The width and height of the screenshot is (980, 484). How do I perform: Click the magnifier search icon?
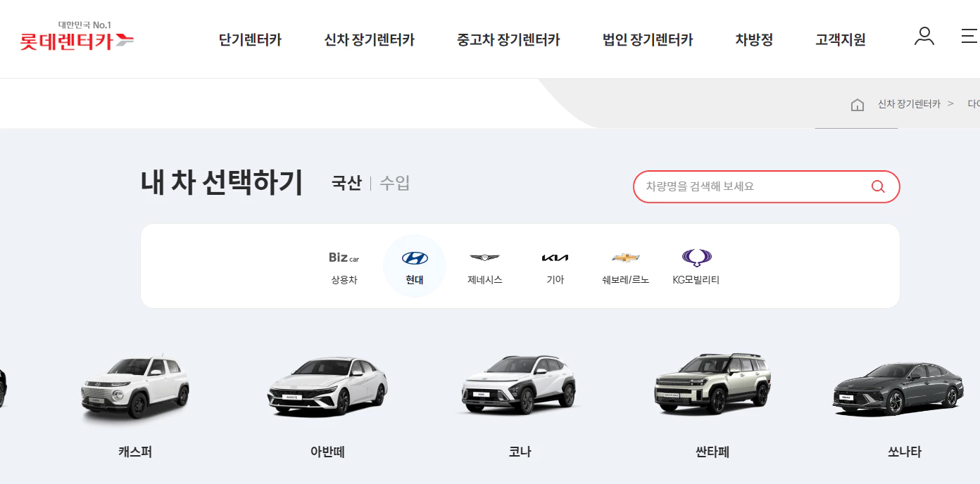point(878,186)
